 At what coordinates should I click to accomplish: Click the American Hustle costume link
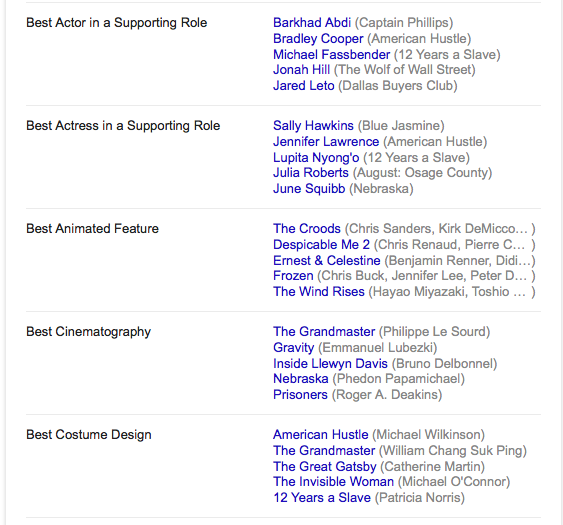321,435
